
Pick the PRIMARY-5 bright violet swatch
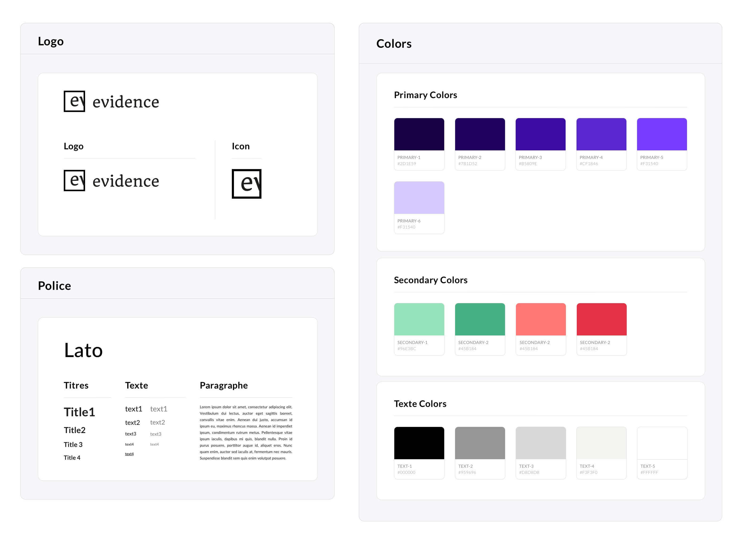tap(662, 134)
